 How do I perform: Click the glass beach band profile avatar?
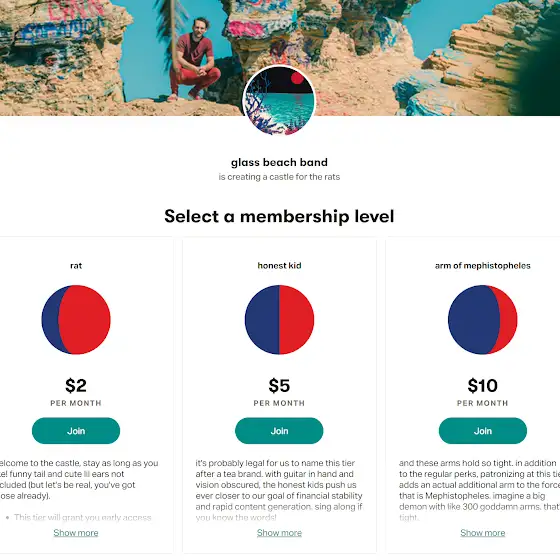279,101
